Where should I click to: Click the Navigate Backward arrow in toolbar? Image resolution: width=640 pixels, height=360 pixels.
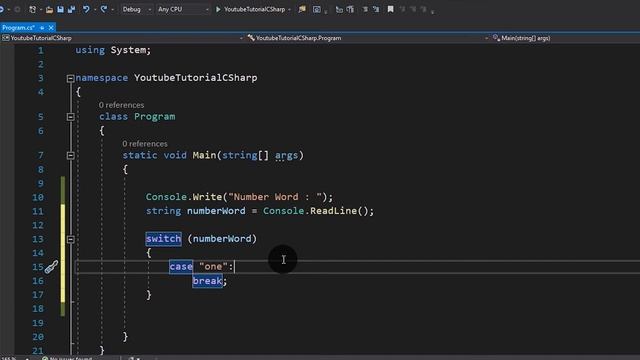coord(2,9)
